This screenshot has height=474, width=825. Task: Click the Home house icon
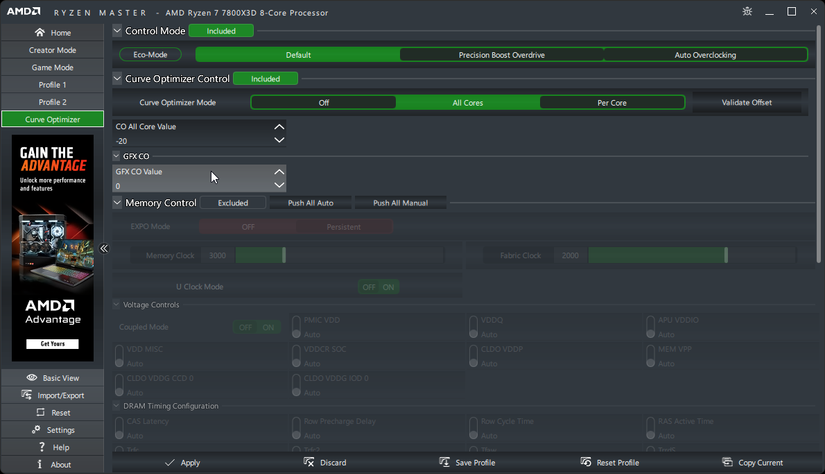[40, 33]
